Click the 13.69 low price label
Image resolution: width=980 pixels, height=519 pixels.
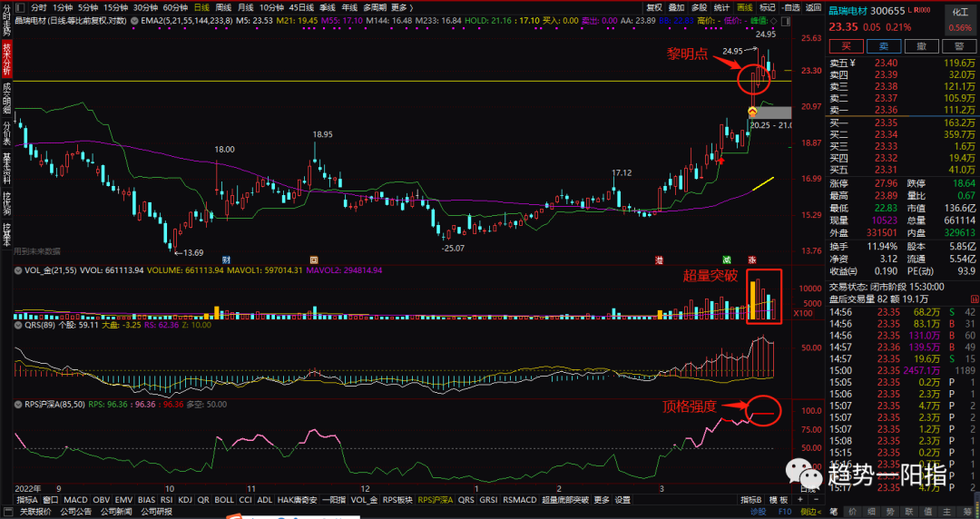[x=193, y=252]
